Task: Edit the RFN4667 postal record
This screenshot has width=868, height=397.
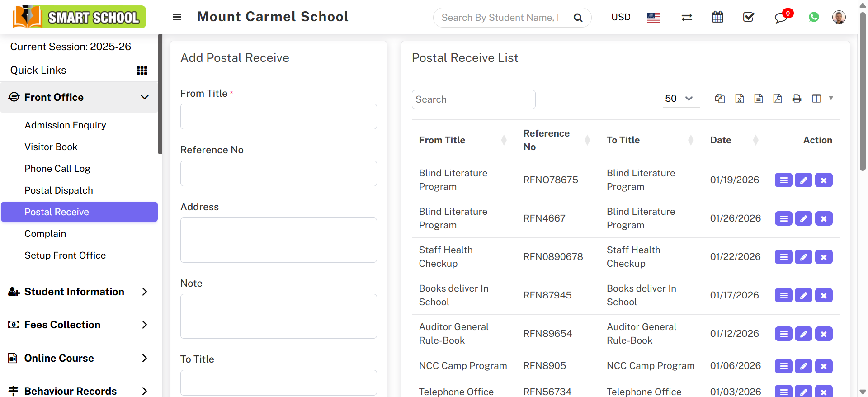Action: coord(803,219)
